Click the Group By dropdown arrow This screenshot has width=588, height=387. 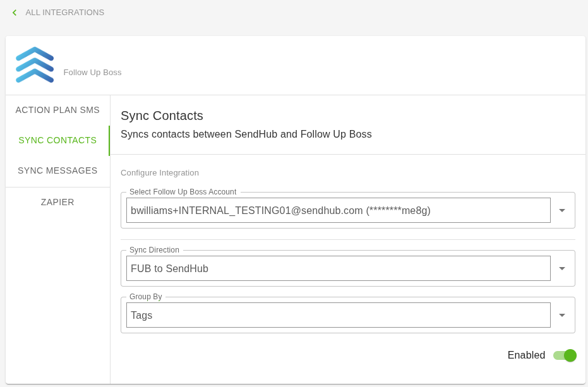pos(561,315)
